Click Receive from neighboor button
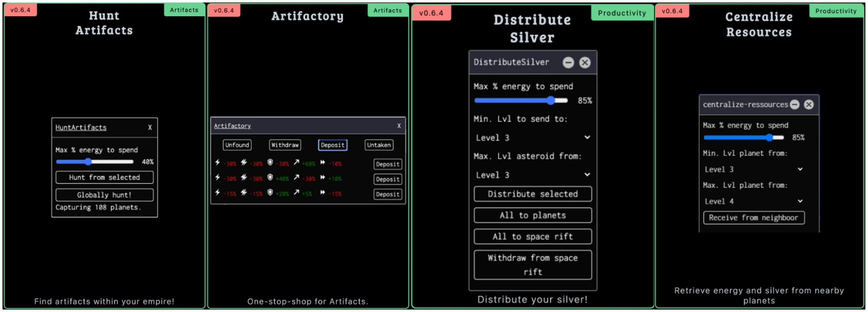Screen dimensions: 868x312 [x=753, y=218]
